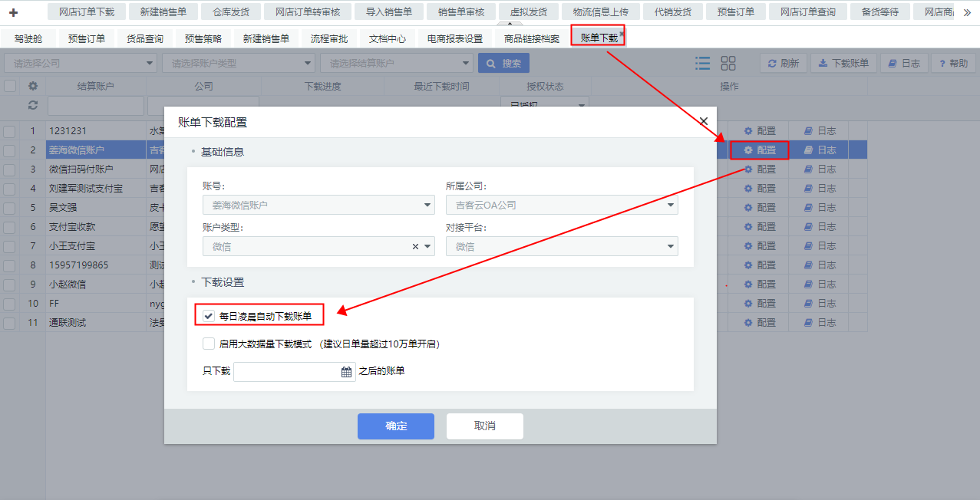980x500 pixels.
Task: Switch to grid view icon
Action: 728,64
